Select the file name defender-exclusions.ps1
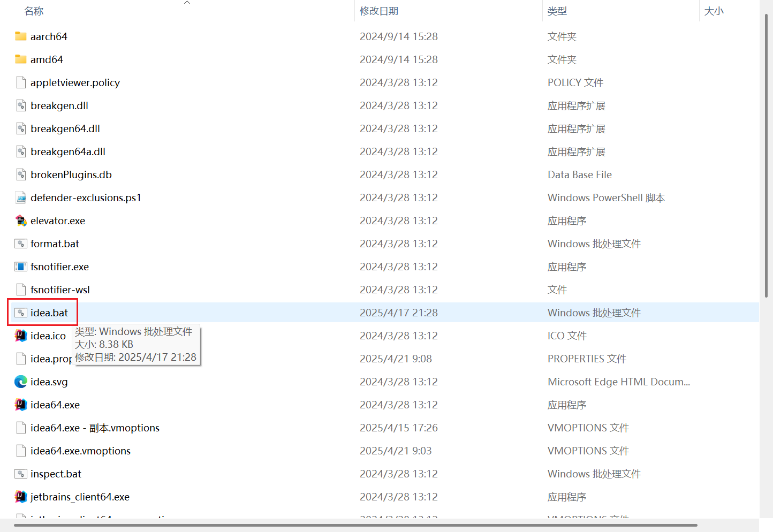The image size is (773, 532). [x=86, y=197]
